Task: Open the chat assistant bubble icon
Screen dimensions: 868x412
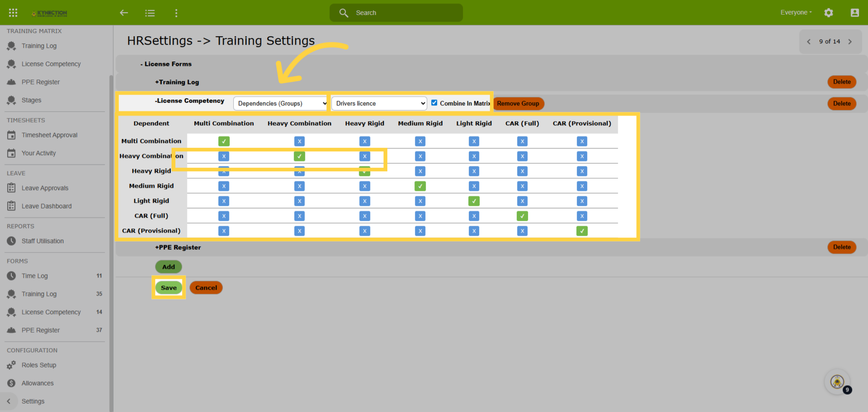Action: tap(837, 382)
